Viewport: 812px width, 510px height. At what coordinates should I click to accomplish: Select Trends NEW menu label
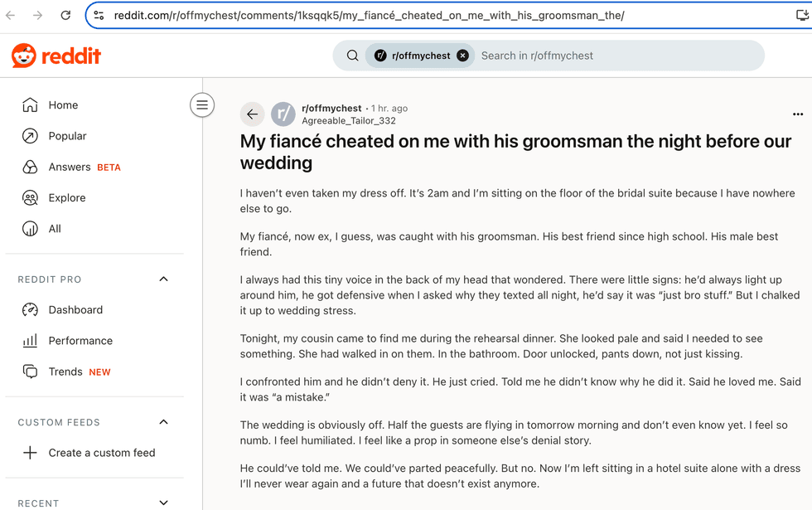click(x=80, y=372)
